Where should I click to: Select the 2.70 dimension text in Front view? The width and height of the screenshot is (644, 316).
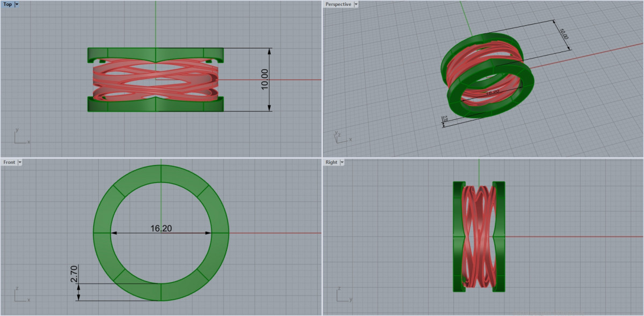75,274
